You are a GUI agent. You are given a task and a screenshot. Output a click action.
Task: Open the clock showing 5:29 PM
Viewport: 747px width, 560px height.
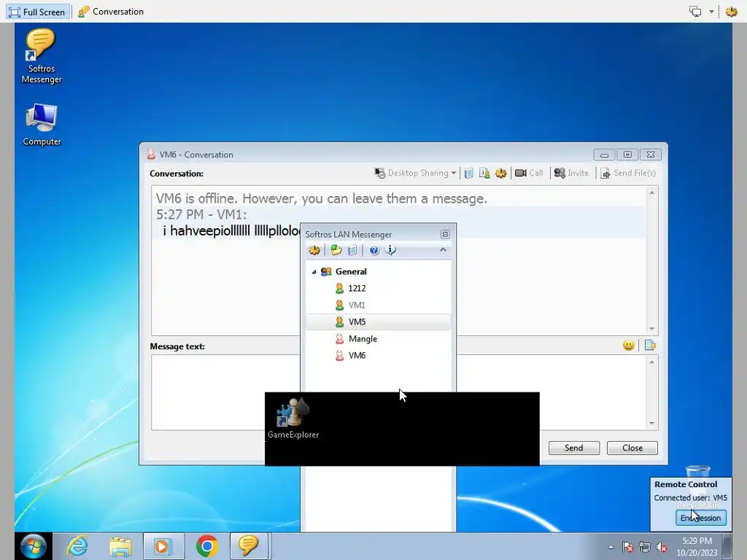point(697,546)
